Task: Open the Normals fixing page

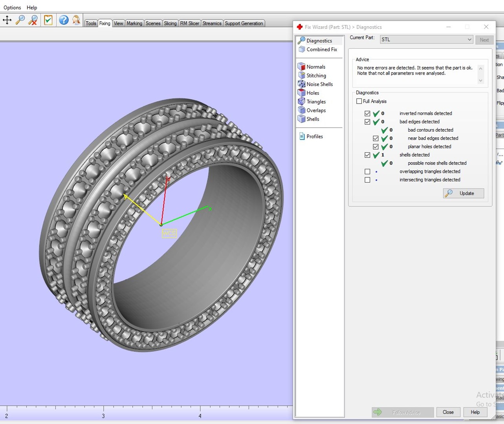Action: pyautogui.click(x=312, y=67)
